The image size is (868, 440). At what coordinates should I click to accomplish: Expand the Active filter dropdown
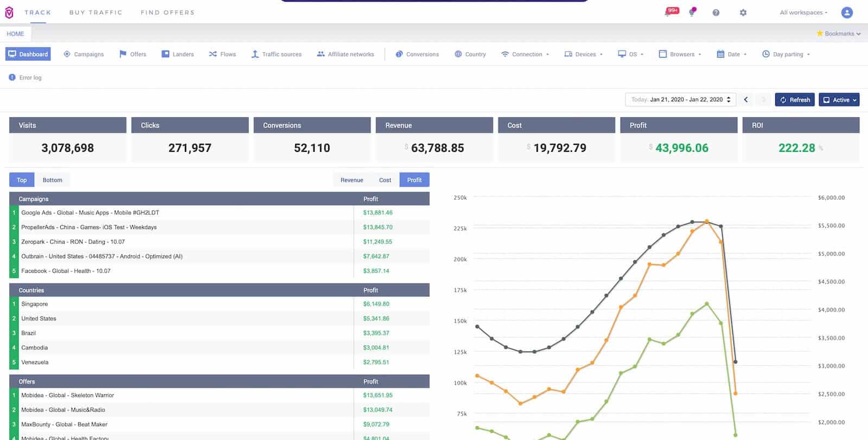839,100
